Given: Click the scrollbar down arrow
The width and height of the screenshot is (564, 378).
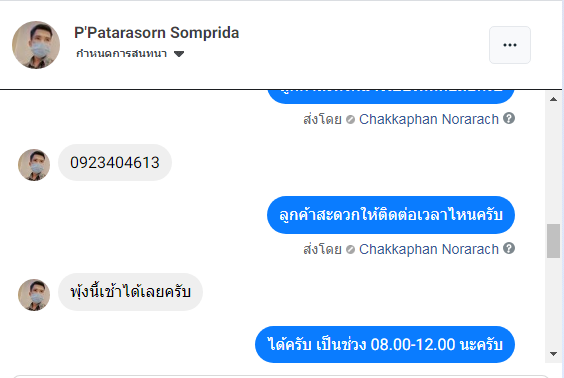Looking at the screenshot, I should click(x=553, y=354).
